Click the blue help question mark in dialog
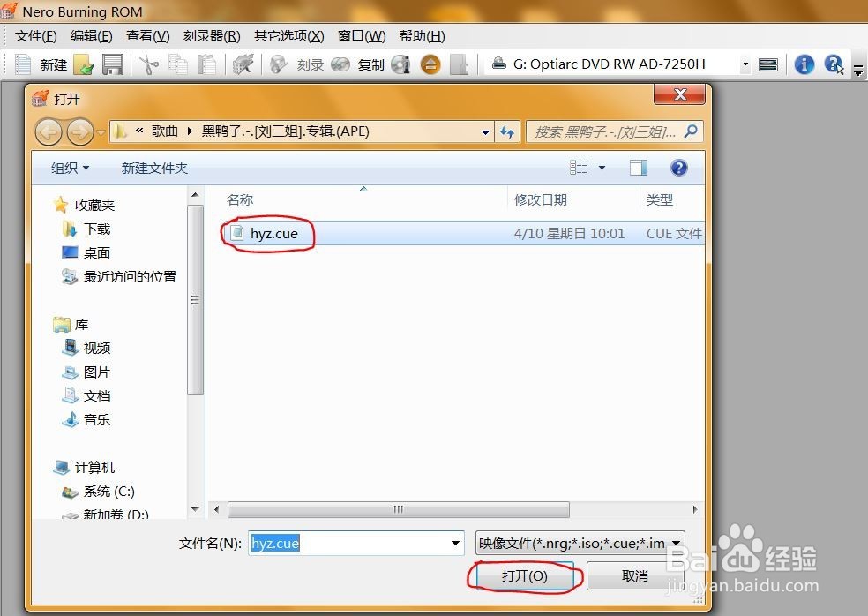868x616 pixels. click(x=678, y=168)
